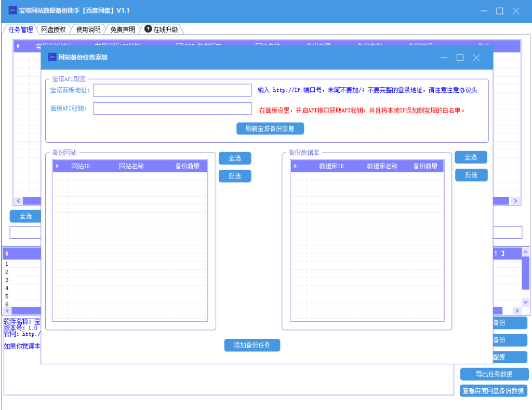Click the 数据库名称 column header
This screenshot has height=410, width=532.
(382, 166)
